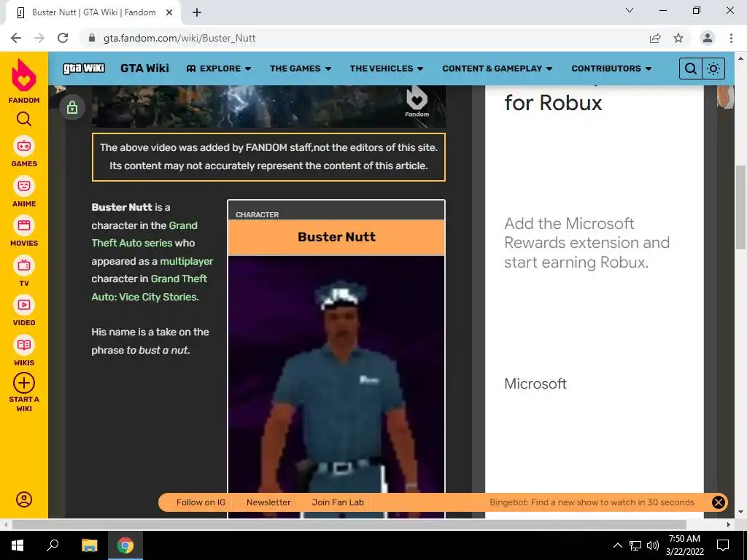Follow the Grand Theft Auto series link
The image size is (747, 560).
144,234
